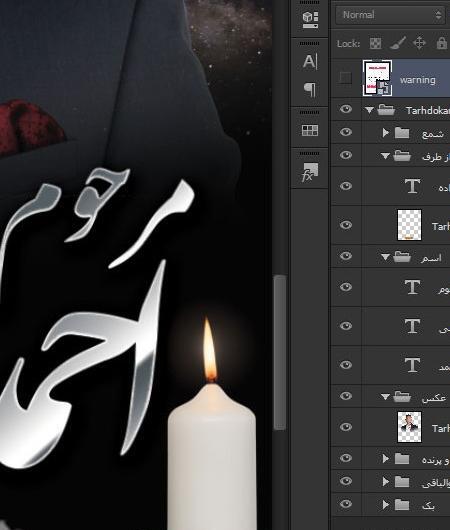The image size is (450, 530).
Task: Open the Normal blend mode dropdown
Action: point(390,15)
